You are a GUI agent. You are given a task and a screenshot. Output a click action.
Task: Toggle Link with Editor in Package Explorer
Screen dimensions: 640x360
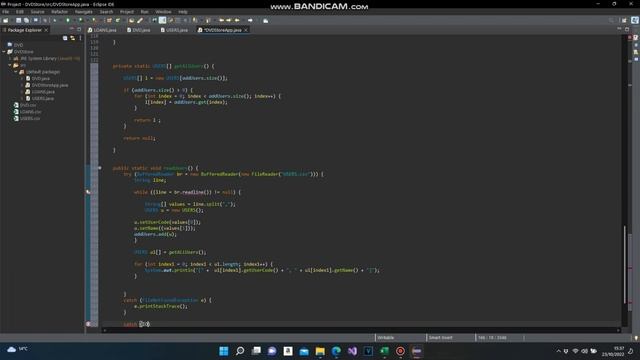point(73,38)
